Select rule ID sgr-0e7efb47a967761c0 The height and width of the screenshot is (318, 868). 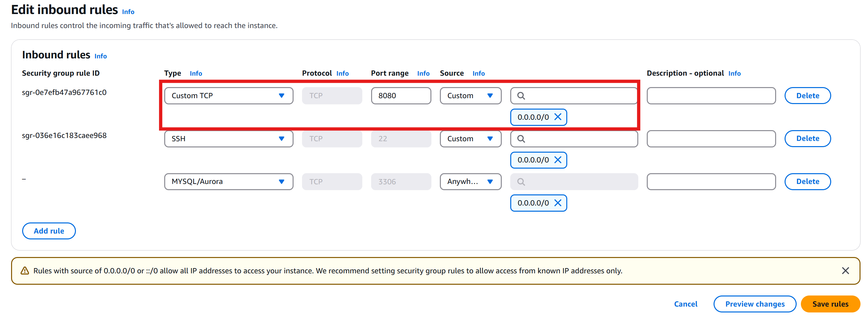65,92
